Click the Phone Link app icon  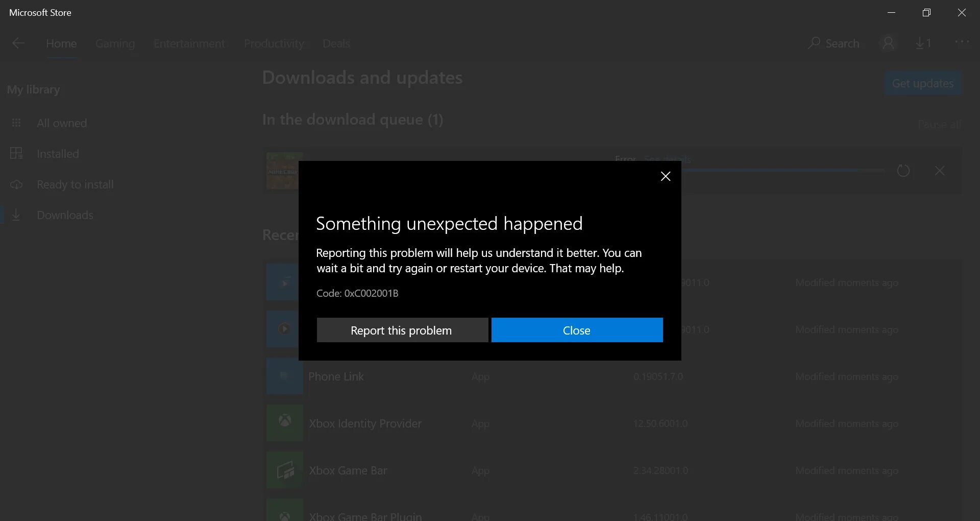tap(284, 376)
